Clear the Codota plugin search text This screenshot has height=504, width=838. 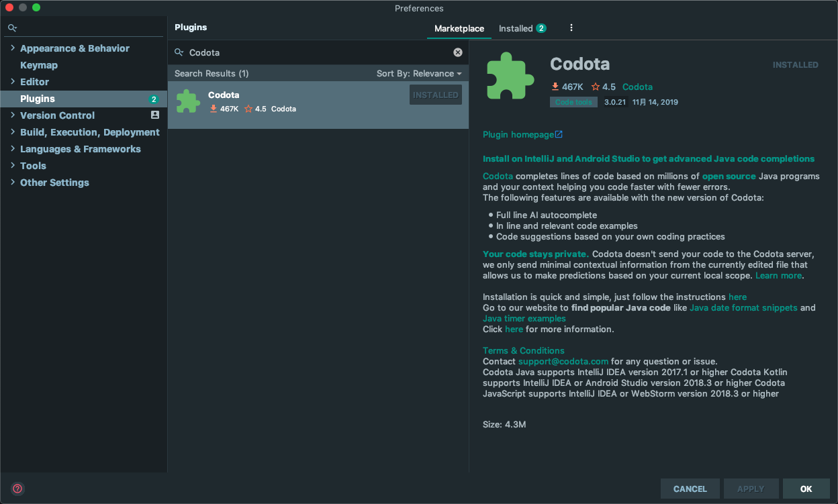point(458,52)
